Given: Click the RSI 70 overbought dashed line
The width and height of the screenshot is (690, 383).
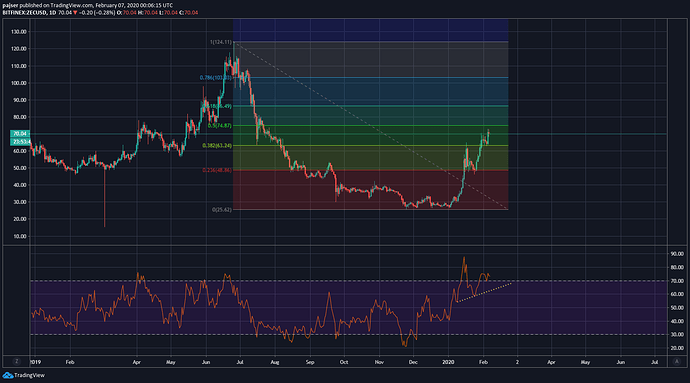Looking at the screenshot, I should point(349,281).
